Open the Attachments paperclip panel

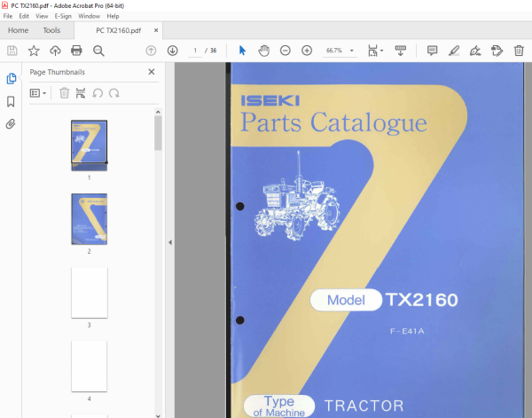[x=11, y=124]
